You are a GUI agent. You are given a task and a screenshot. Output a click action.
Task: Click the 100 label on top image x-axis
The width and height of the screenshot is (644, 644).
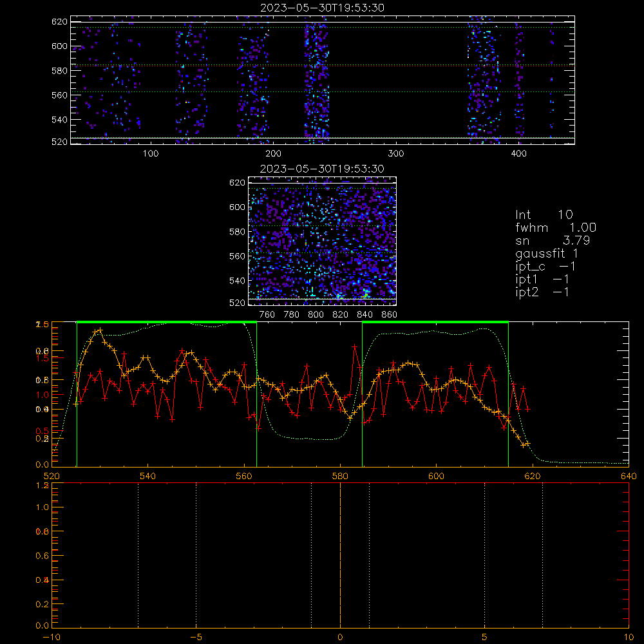[150, 154]
